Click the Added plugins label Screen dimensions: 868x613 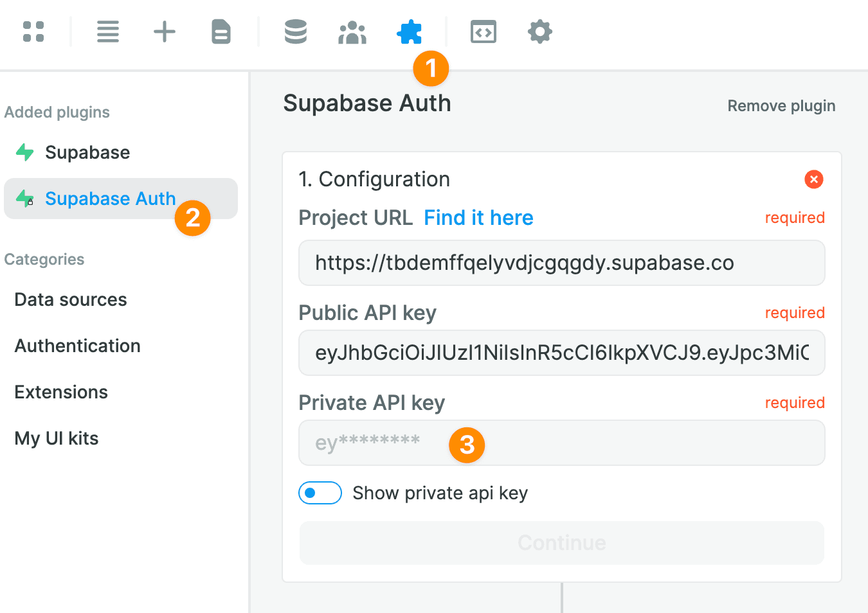(57, 112)
